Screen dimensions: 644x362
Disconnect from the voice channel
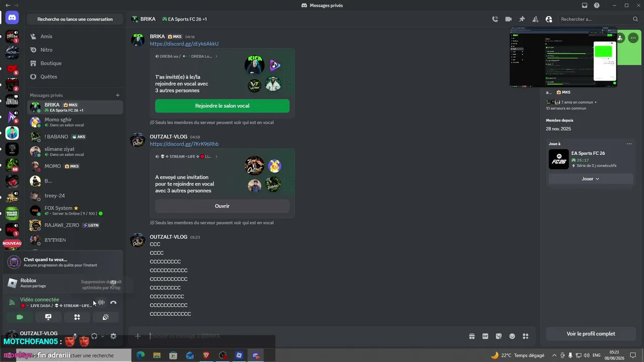(x=113, y=303)
